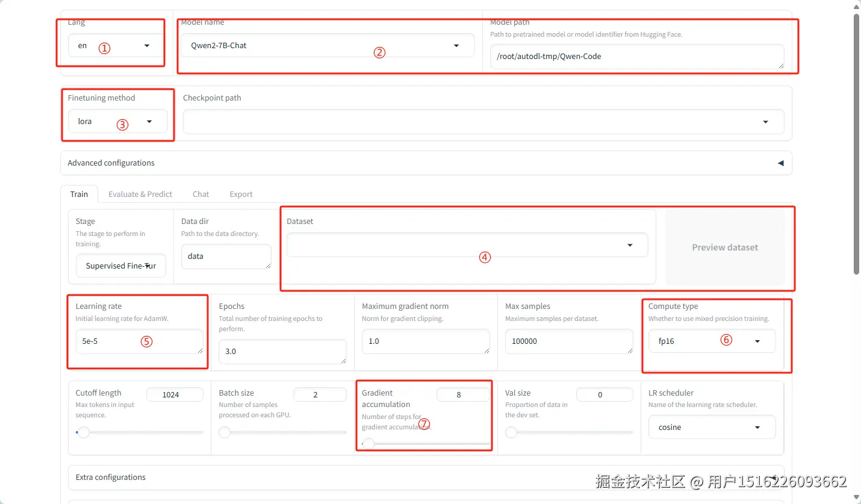Open the Export tab
861x504 pixels.
241,194
